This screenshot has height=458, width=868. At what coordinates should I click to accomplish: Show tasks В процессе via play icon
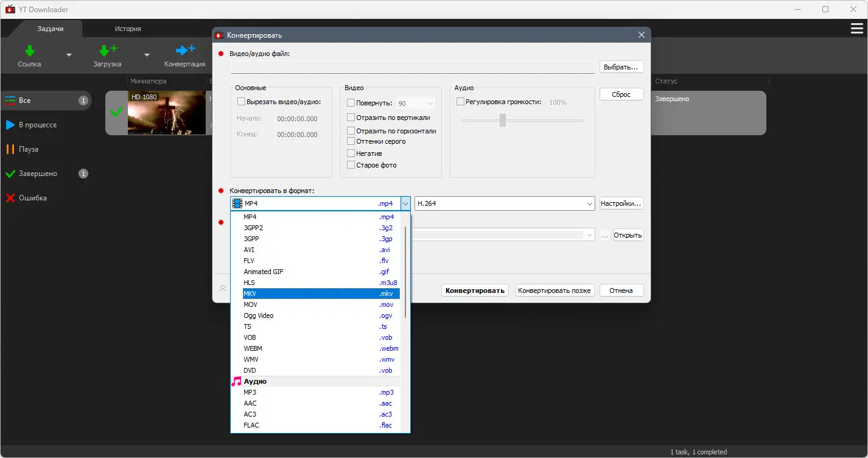pos(10,125)
